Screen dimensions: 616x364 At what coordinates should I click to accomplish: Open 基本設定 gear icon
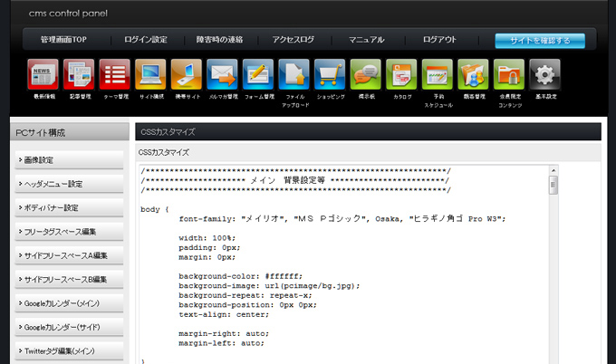click(x=544, y=74)
